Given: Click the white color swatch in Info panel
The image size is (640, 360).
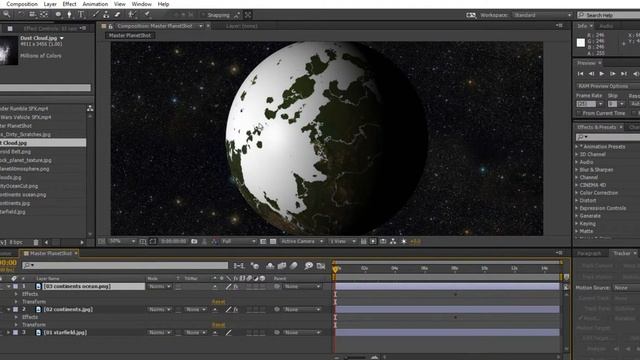Looking at the screenshot, I should click(x=580, y=42).
